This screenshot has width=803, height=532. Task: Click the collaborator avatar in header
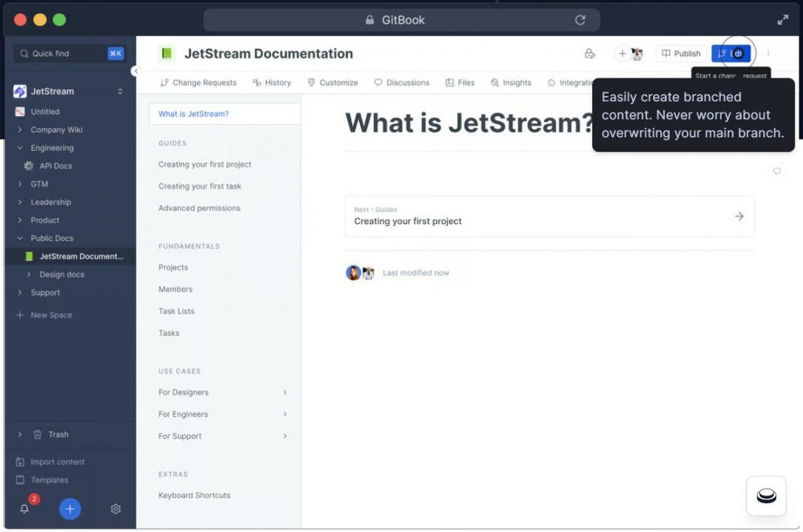pyautogui.click(x=637, y=54)
